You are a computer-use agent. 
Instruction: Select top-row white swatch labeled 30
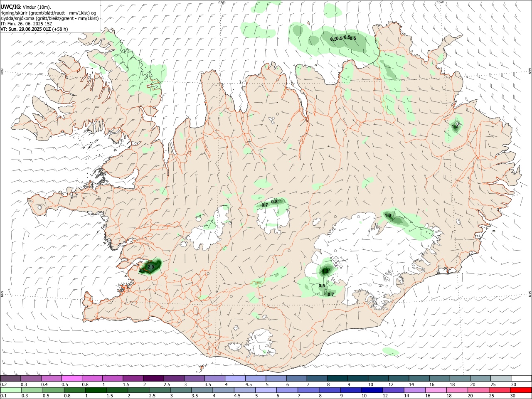(x=521, y=378)
